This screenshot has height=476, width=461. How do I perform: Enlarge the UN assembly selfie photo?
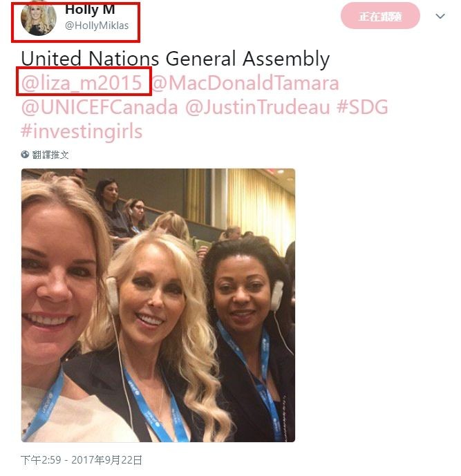(x=158, y=305)
